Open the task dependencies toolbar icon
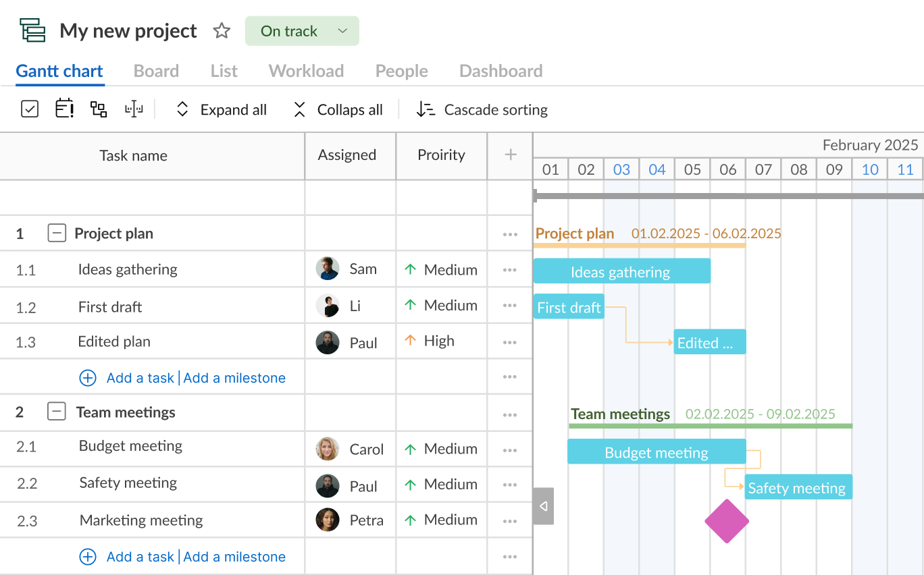The height and width of the screenshot is (575, 924). pos(98,109)
